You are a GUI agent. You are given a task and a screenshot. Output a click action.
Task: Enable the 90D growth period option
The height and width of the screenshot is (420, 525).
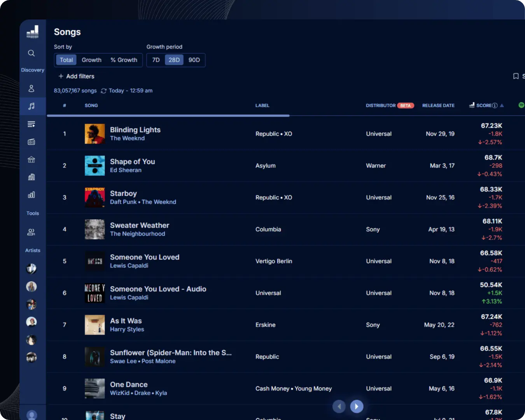click(194, 60)
